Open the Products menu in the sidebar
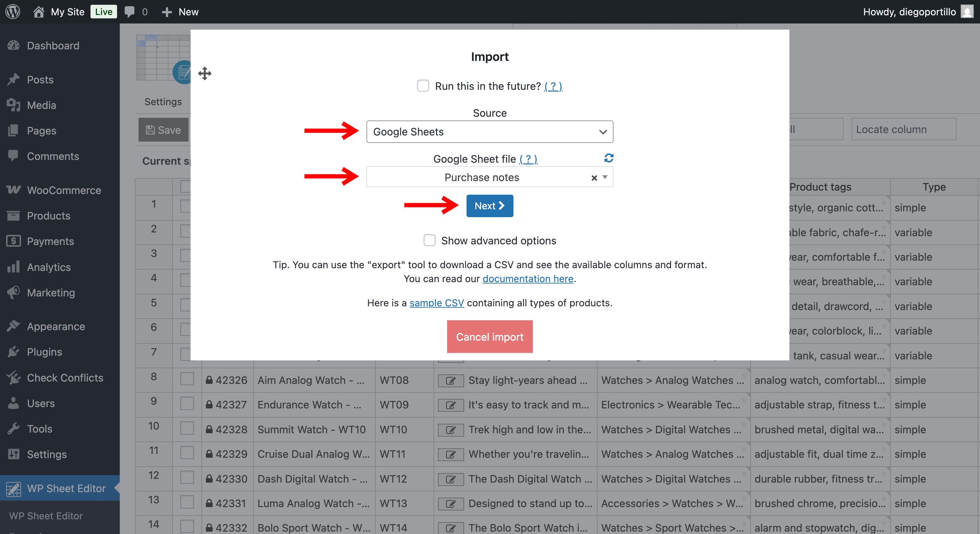This screenshot has height=534, width=980. click(13, 215)
